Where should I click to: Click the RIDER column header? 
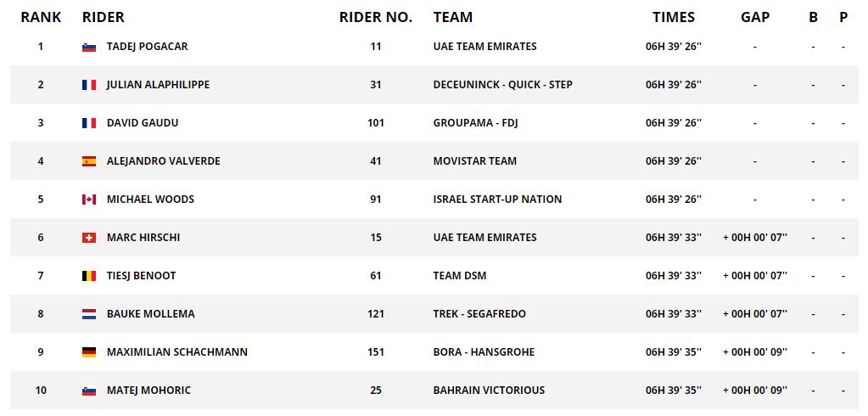coord(104,17)
